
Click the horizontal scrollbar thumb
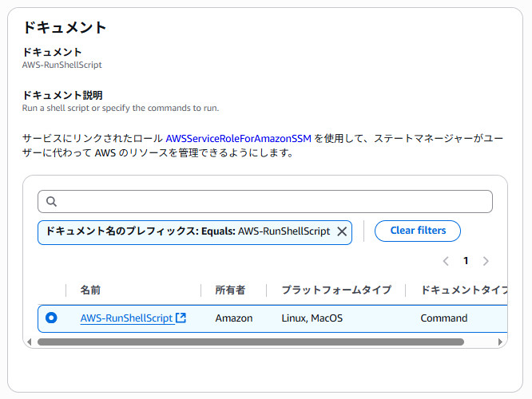coord(251,342)
